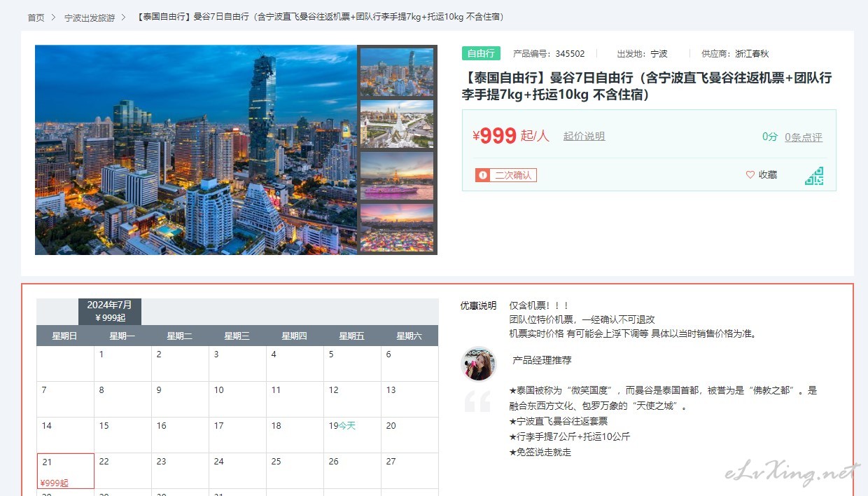Click the date 19 marked 今天

[352, 435]
